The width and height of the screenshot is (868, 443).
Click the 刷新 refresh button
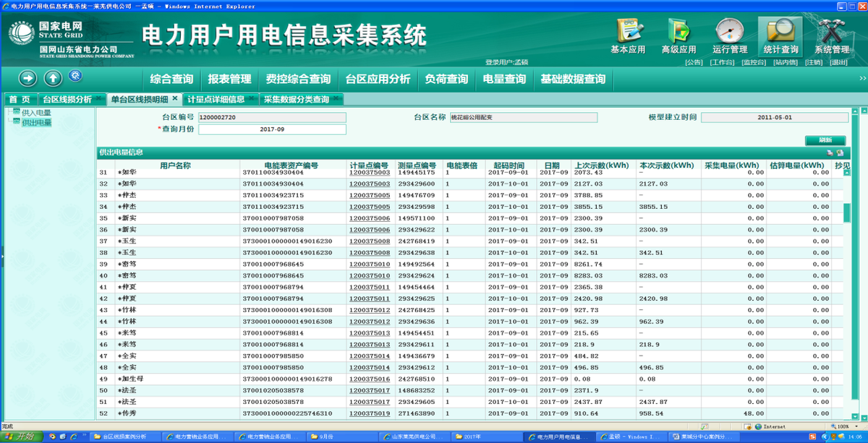pyautogui.click(x=825, y=140)
